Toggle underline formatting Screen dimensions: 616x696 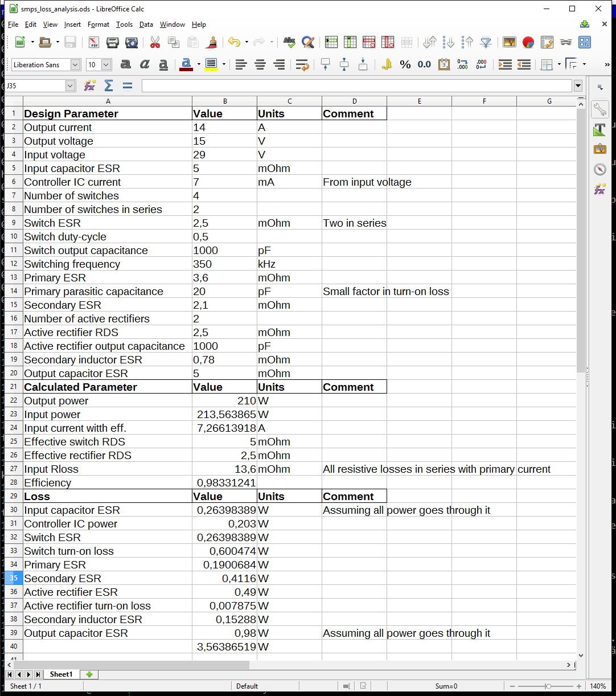[163, 65]
